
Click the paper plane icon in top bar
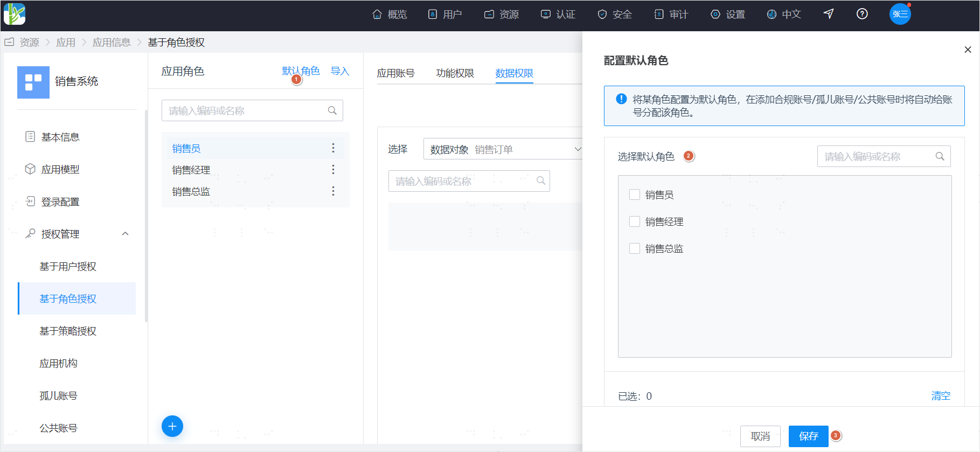pyautogui.click(x=829, y=14)
